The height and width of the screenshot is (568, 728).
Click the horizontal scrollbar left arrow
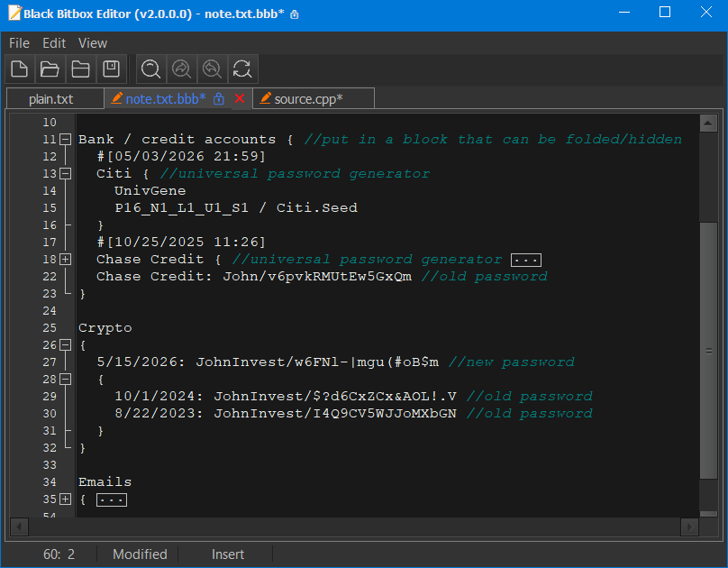tap(19, 527)
